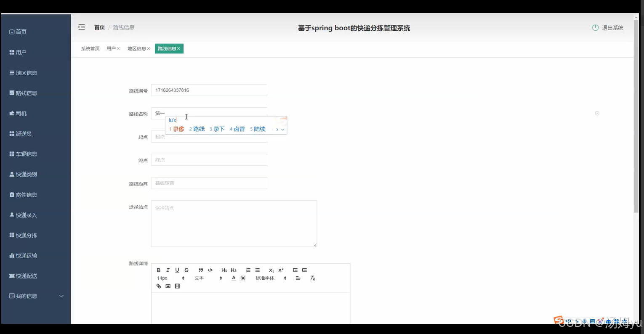This screenshot has height=334, width=644.
Task: Toggle strikethrough formatting in the editor
Action: (186, 270)
